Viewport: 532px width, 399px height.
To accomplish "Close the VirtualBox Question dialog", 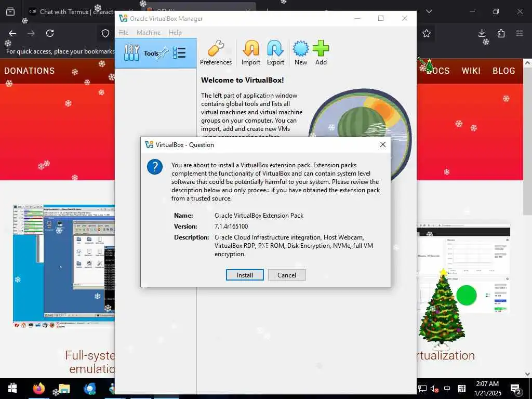I will (383, 144).
